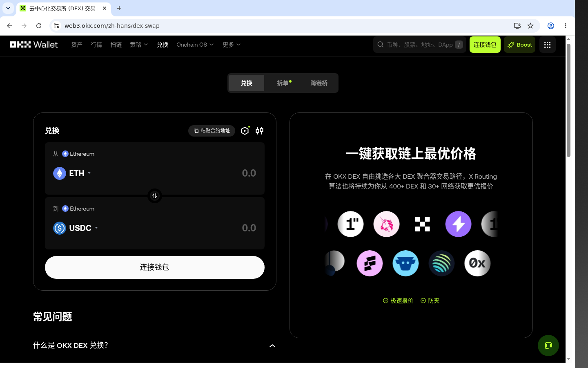Click the blue CoW Swap logo
The width and height of the screenshot is (588, 368).
tap(405, 263)
